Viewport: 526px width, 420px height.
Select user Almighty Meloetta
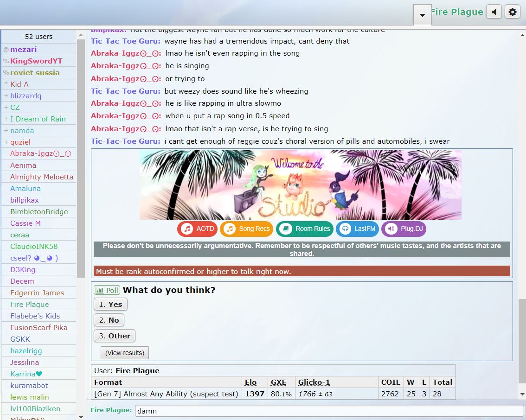pos(38,177)
